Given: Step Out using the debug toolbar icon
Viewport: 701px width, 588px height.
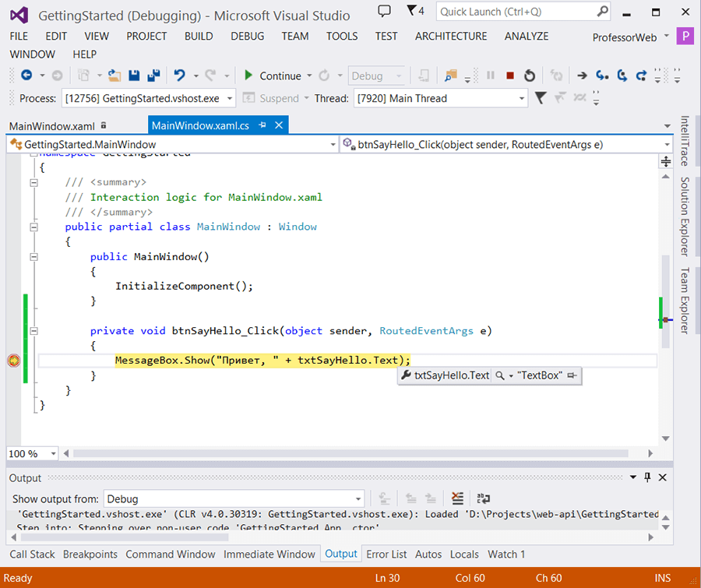Looking at the screenshot, I should 642,76.
